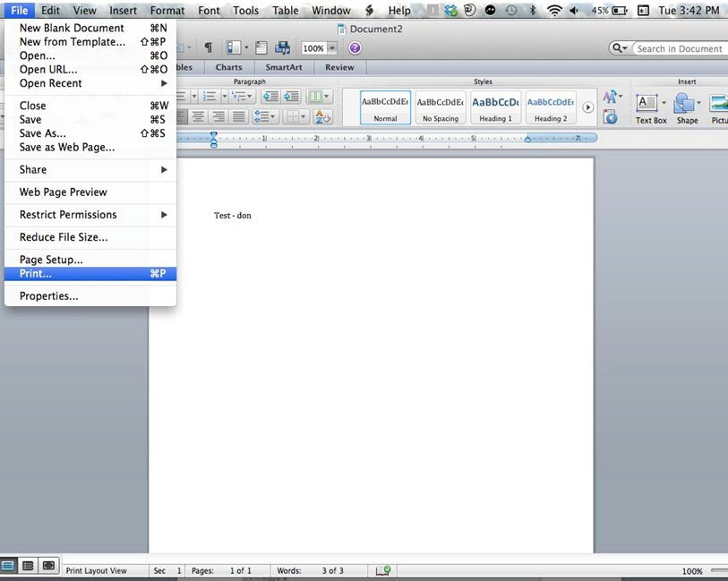Click the "Test - don" text in document
Image resolution: width=728 pixels, height=581 pixels.
[233, 216]
